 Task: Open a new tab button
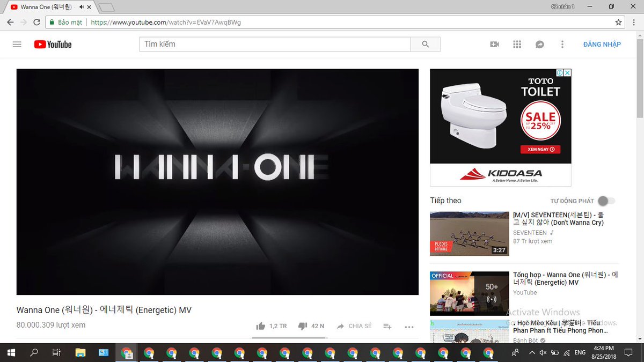pos(107,7)
